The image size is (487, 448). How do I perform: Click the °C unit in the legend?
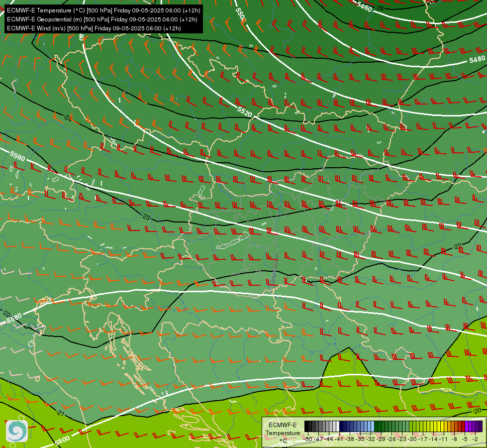click(284, 441)
